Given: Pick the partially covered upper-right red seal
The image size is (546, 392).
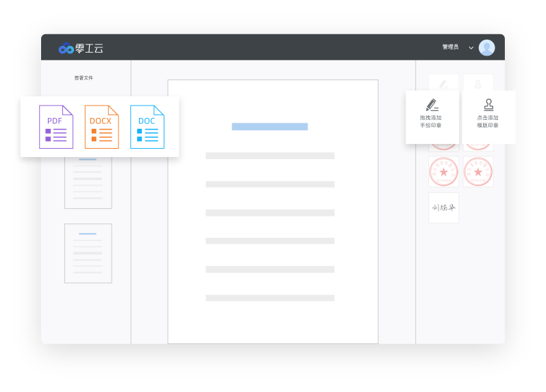Looking at the screenshot, I should click(x=478, y=147).
